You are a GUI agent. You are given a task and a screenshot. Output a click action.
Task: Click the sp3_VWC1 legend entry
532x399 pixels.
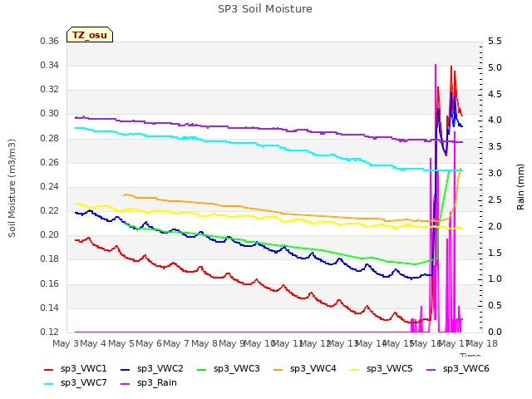click(76, 369)
